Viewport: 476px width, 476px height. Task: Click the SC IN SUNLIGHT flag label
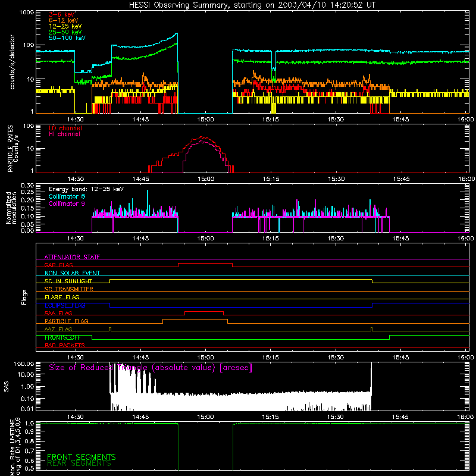click(68, 281)
